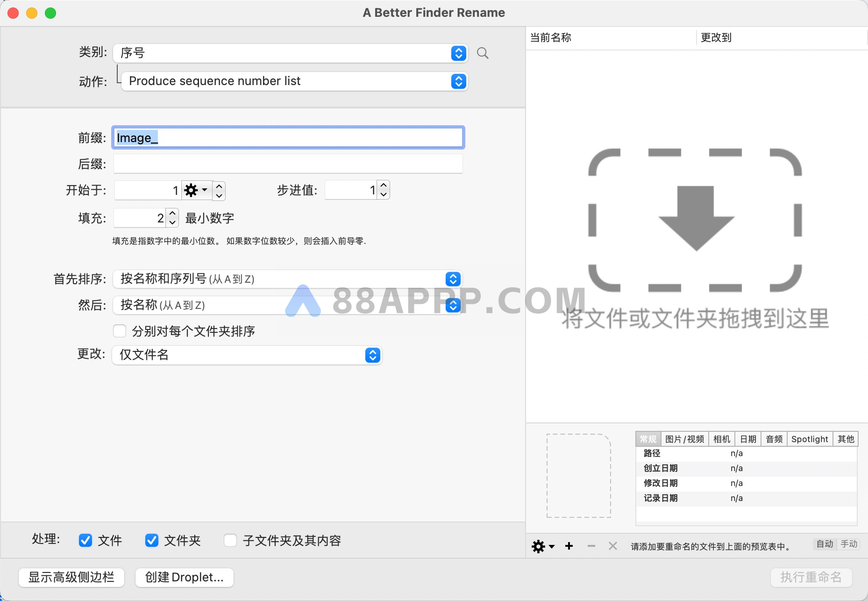This screenshot has width=868, height=601.
Task: Check 分别对每个文件夹排序
Action: [120, 331]
